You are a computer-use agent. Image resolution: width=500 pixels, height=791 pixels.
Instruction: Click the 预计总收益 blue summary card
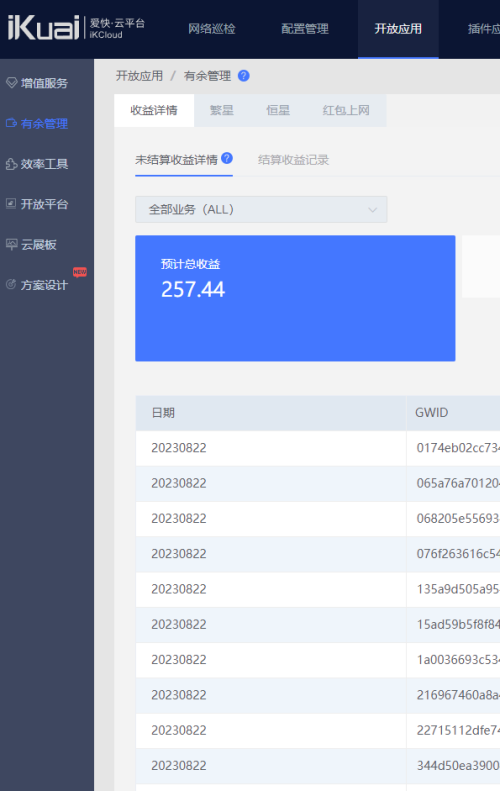click(295, 298)
